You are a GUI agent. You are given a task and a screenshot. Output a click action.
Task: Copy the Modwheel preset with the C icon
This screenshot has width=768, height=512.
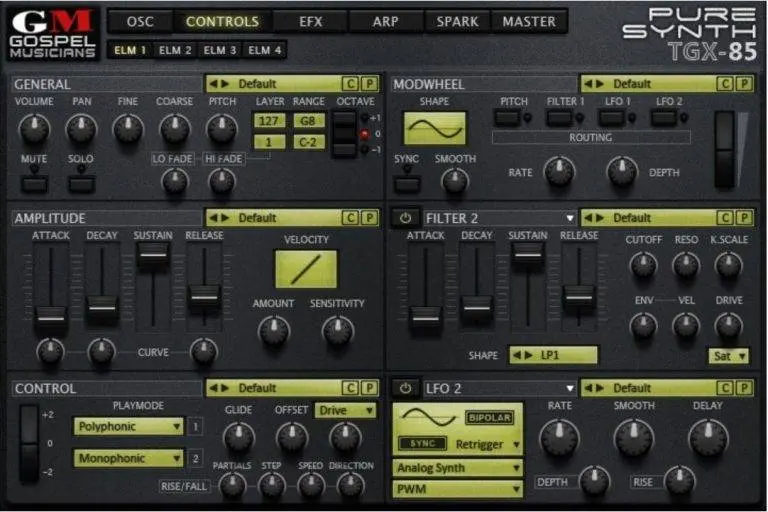[x=725, y=84]
